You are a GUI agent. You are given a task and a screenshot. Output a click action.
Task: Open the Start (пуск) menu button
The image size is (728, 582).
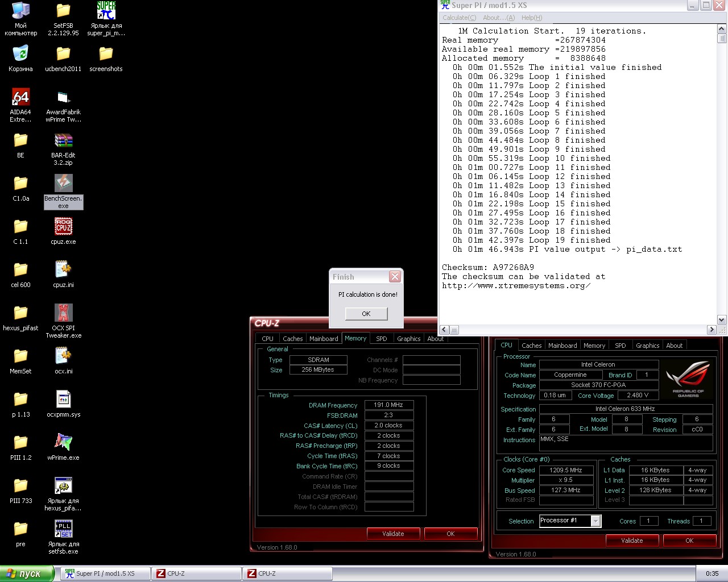27,573
